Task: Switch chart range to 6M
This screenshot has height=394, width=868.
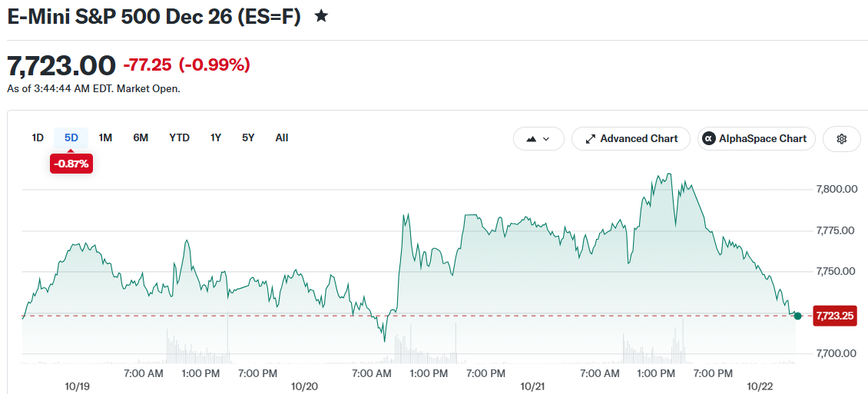Action: coord(141,137)
